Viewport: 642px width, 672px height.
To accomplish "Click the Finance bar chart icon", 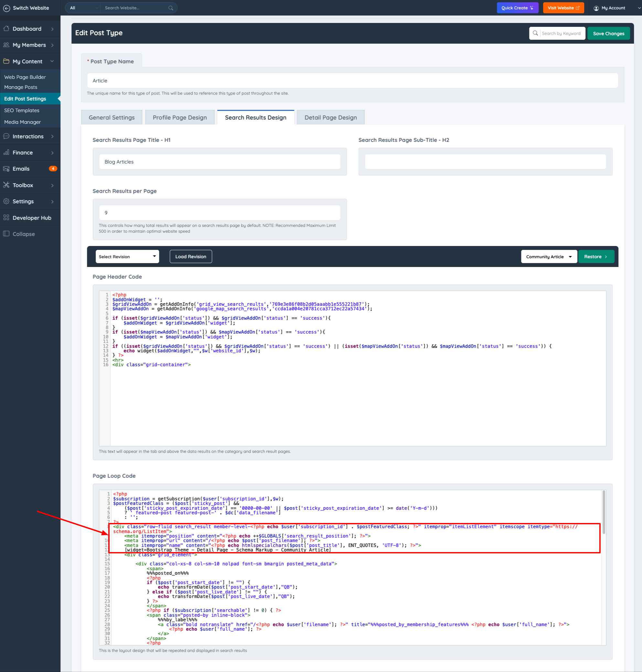I will point(6,153).
